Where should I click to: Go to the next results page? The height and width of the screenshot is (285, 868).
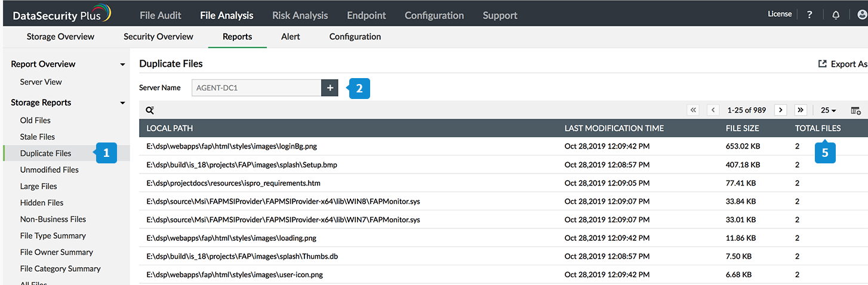781,110
